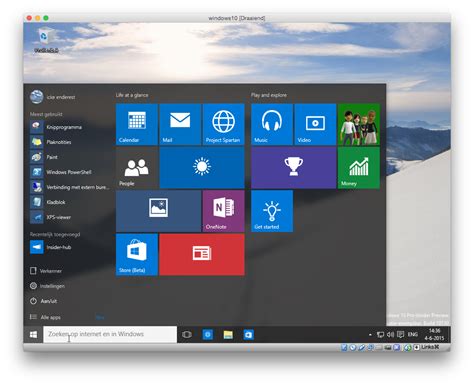
Task: Open the Money tile
Action: [359, 168]
